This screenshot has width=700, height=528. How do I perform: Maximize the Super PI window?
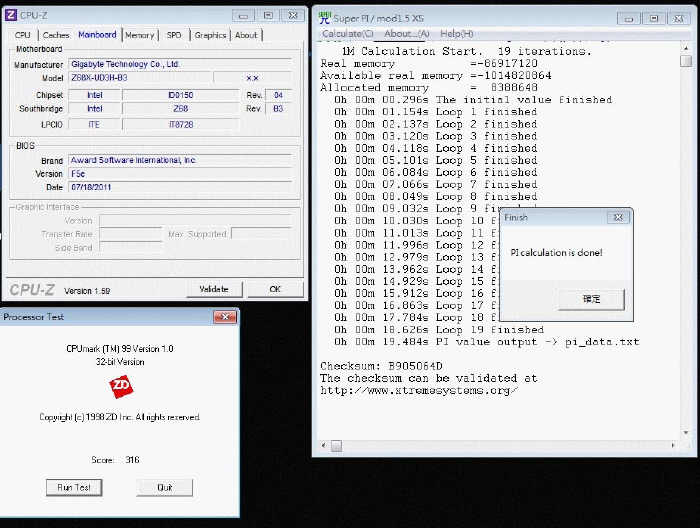point(654,19)
